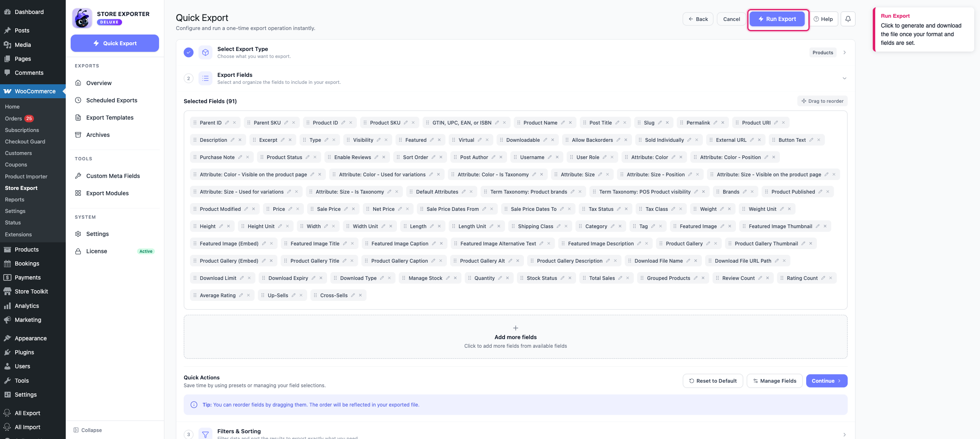The image size is (980, 439).
Task: Click the Quick Export sidebar button
Action: (115, 43)
